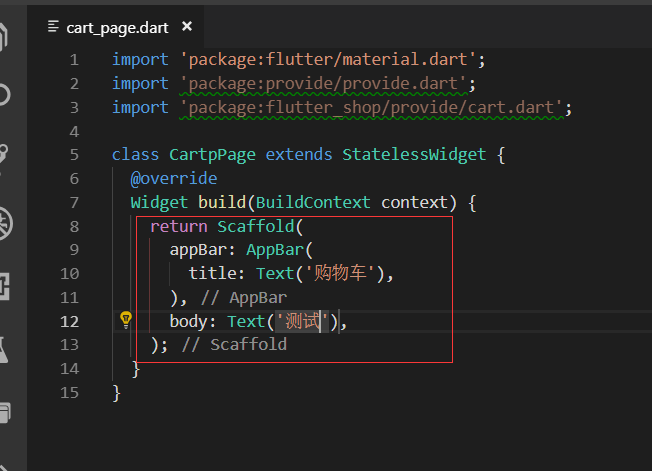Click the // Scaffold closing comment
652x471 pixels.
click(x=235, y=345)
